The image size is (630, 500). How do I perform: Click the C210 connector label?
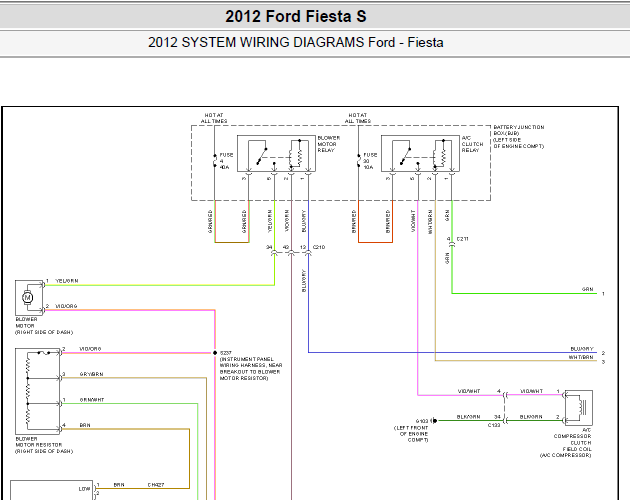point(319,247)
